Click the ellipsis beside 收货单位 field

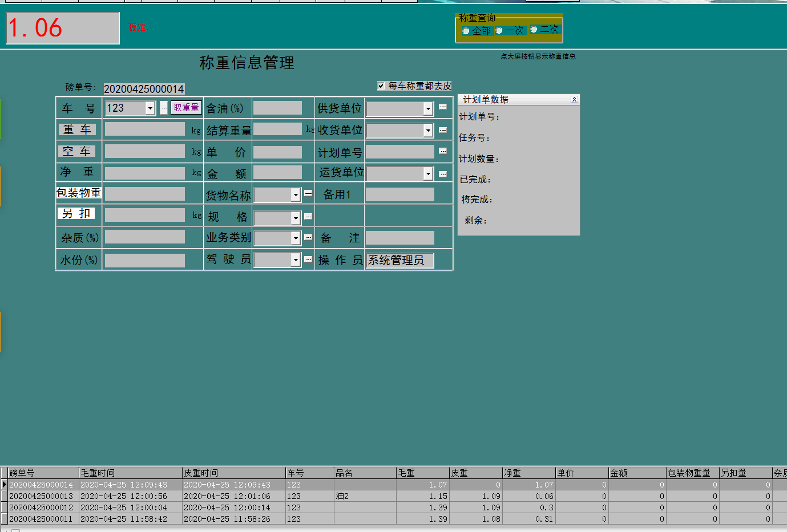click(x=442, y=130)
